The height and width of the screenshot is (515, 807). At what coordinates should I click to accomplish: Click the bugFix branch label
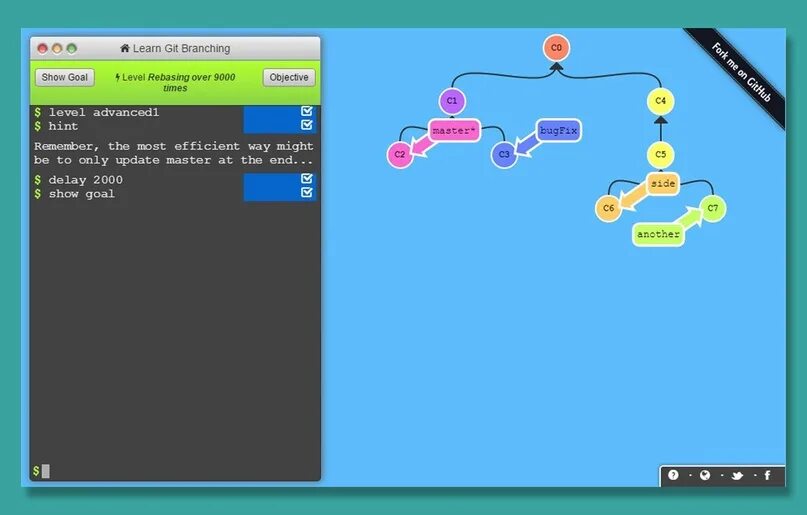(x=558, y=131)
